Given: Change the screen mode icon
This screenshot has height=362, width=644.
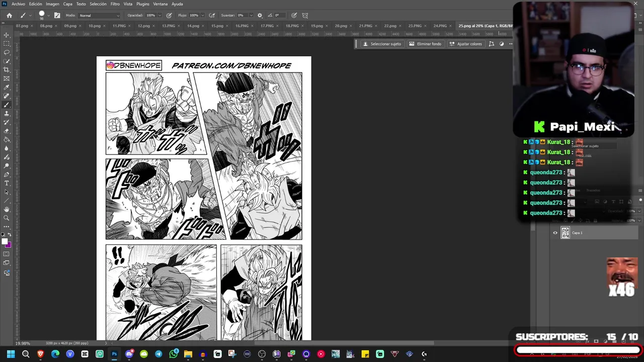Looking at the screenshot, I should pos(7,263).
